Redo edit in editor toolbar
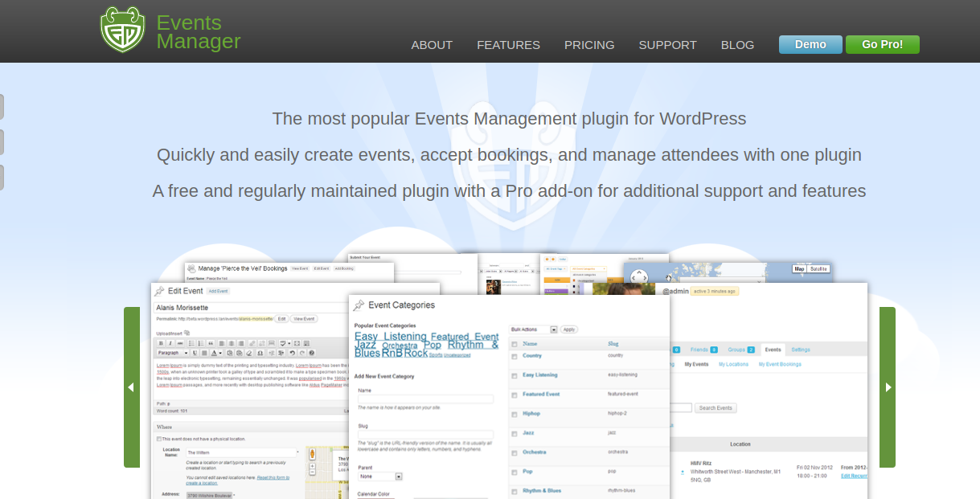 (x=302, y=353)
